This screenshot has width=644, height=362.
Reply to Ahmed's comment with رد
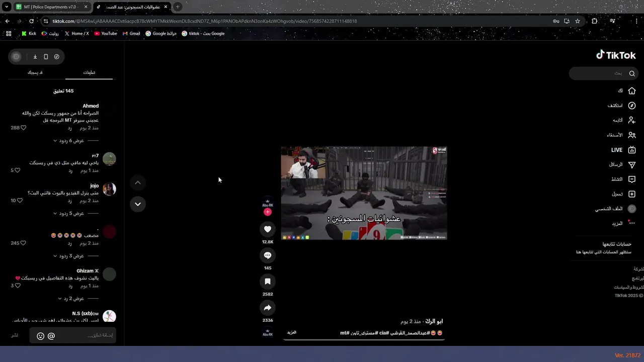click(70, 128)
